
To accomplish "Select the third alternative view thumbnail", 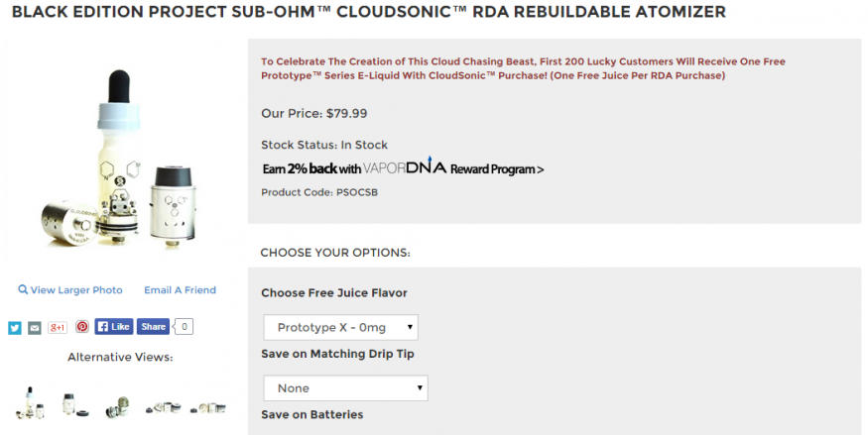I will 117,403.
